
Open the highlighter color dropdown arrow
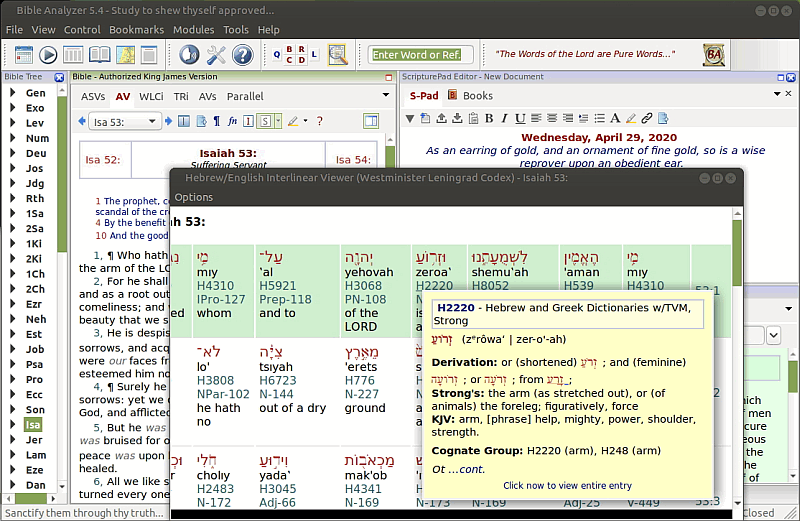point(306,121)
